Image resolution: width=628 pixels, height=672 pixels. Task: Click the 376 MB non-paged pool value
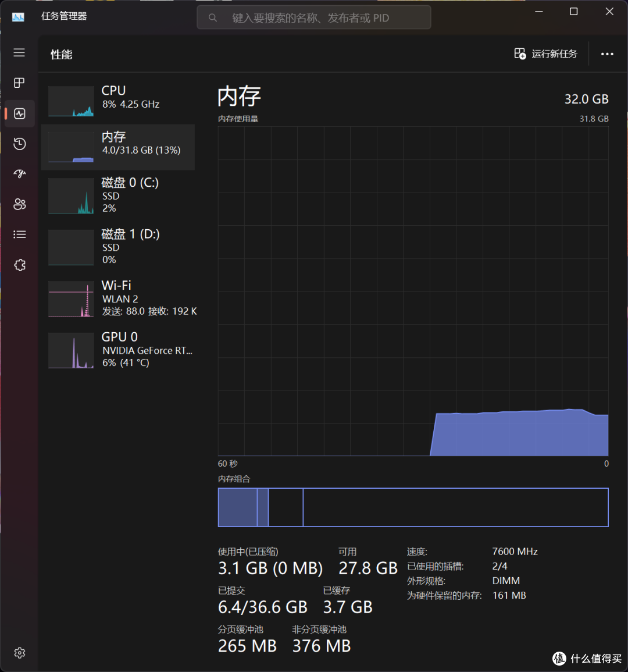coord(322,646)
